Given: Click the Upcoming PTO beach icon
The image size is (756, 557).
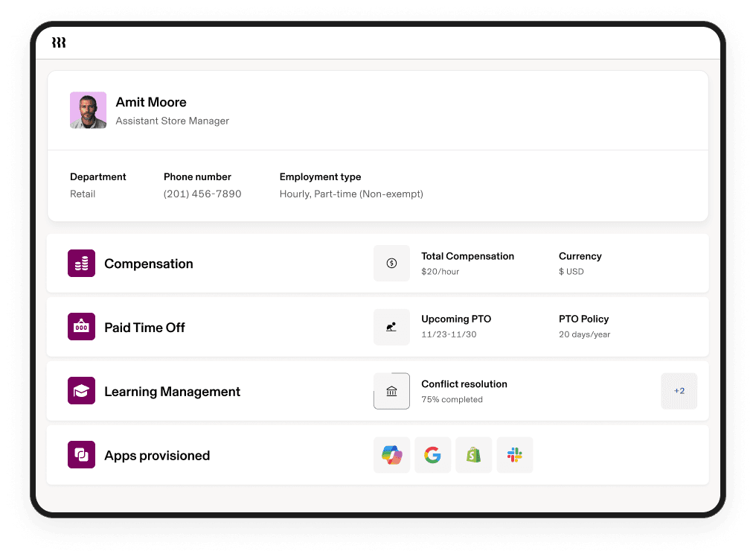Looking at the screenshot, I should click(391, 327).
